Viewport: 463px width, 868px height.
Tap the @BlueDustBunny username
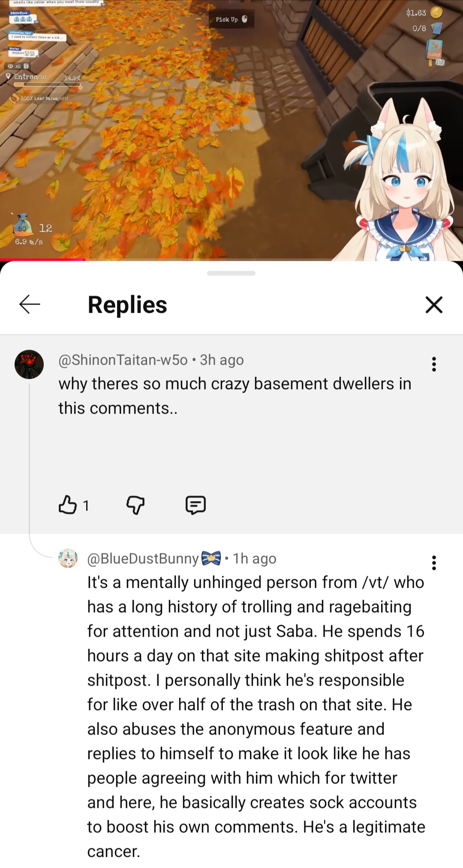[x=143, y=558]
